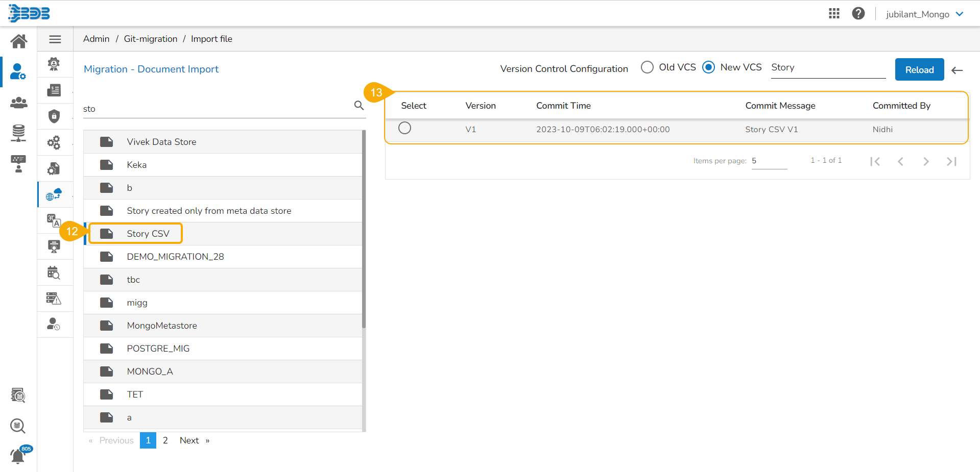Go to the Git-migration breadcrumb
This screenshot has height=472, width=980.
(151, 39)
